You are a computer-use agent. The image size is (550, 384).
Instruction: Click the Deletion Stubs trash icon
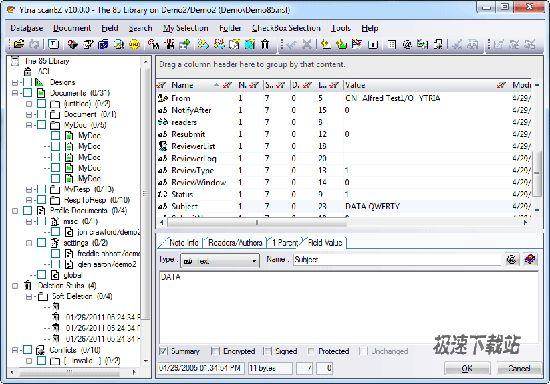[28, 285]
